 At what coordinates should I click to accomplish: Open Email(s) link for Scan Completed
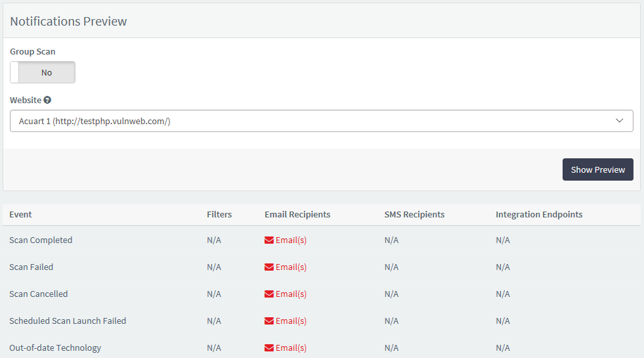click(x=291, y=240)
